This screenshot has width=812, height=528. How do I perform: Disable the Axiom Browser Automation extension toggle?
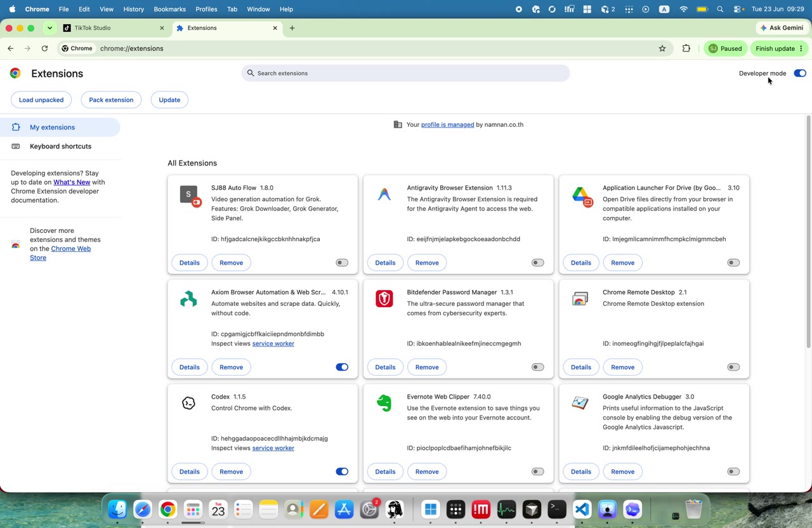[342, 367]
